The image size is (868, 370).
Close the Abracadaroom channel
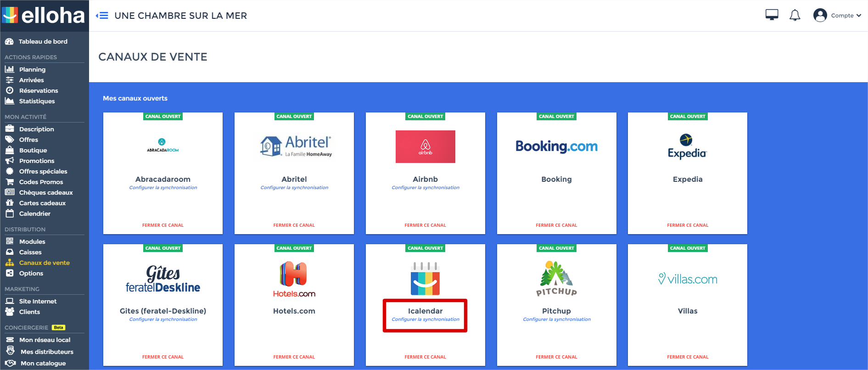(x=163, y=225)
